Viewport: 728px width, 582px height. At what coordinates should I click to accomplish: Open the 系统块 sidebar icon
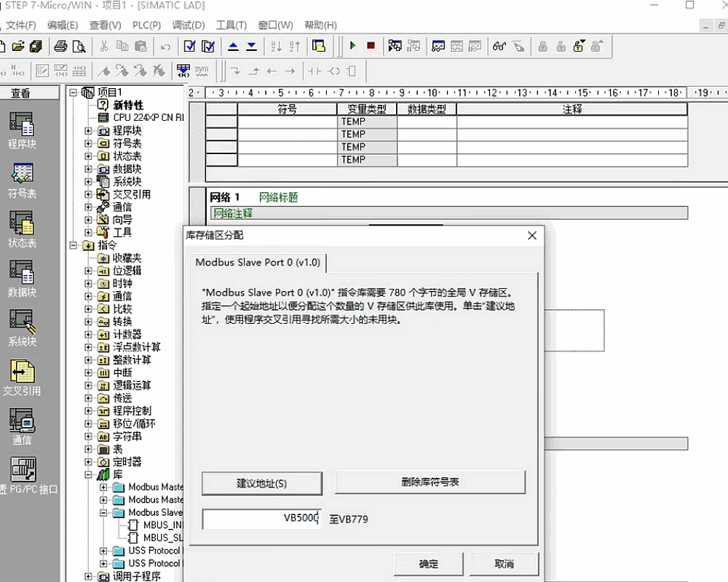(21, 328)
